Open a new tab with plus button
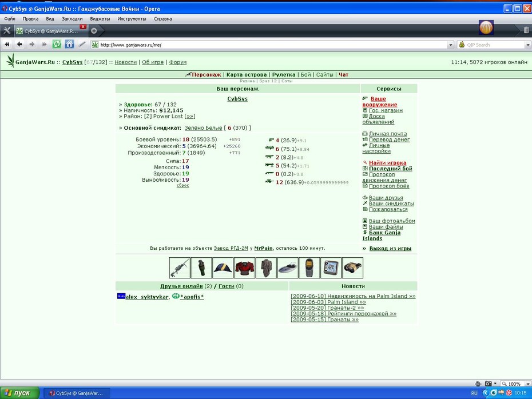This screenshot has height=399, width=532. (94, 31)
